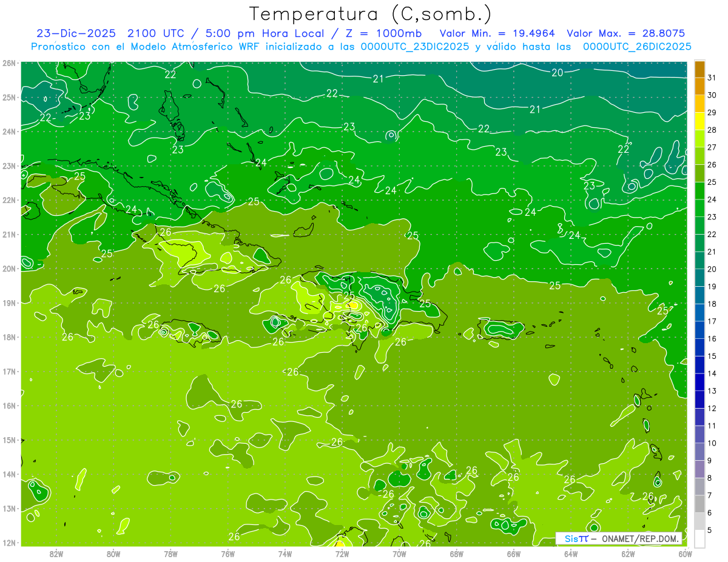
Task: Click the "66W" longitude axis label
Action: (x=513, y=554)
